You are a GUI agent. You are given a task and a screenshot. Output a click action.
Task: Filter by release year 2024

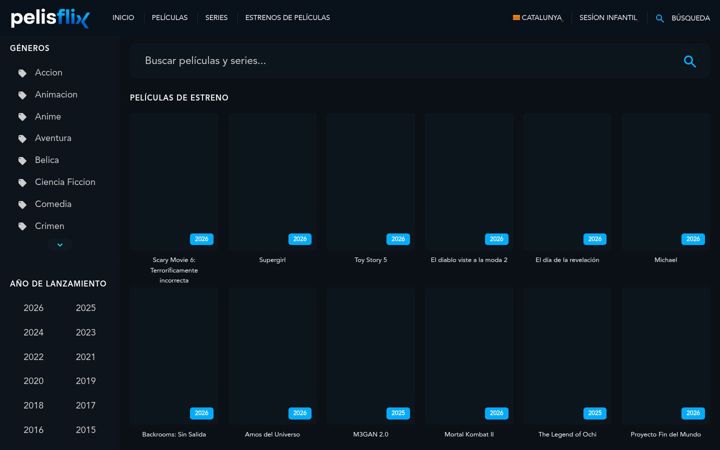[x=34, y=332]
